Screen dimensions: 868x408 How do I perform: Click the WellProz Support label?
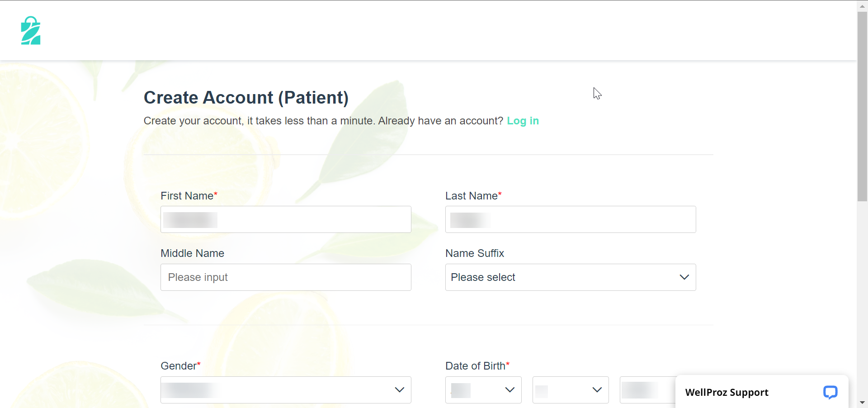(x=726, y=392)
